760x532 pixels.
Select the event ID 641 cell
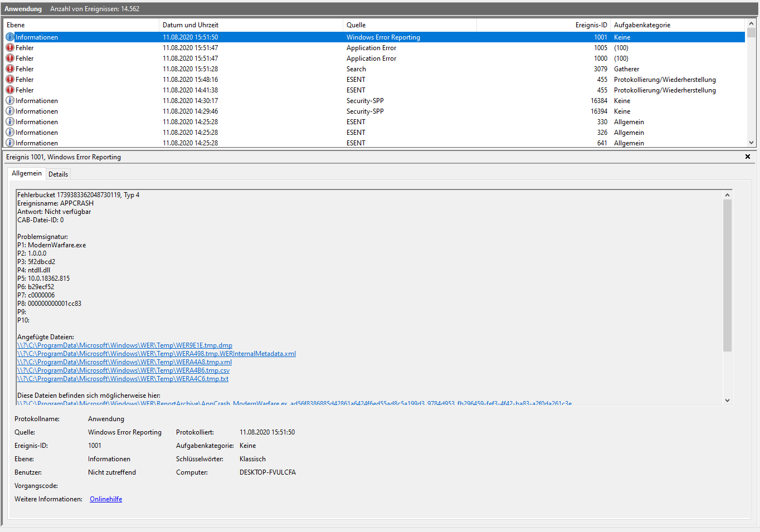602,143
